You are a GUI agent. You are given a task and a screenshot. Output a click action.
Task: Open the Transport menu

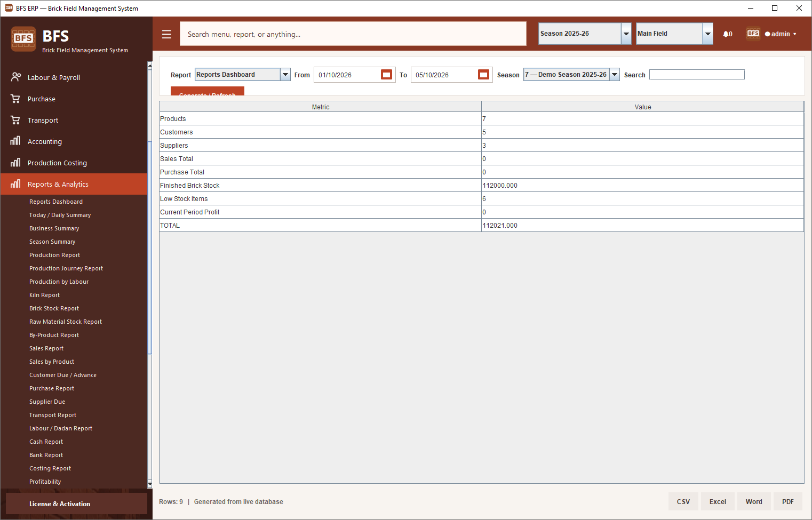click(x=74, y=120)
